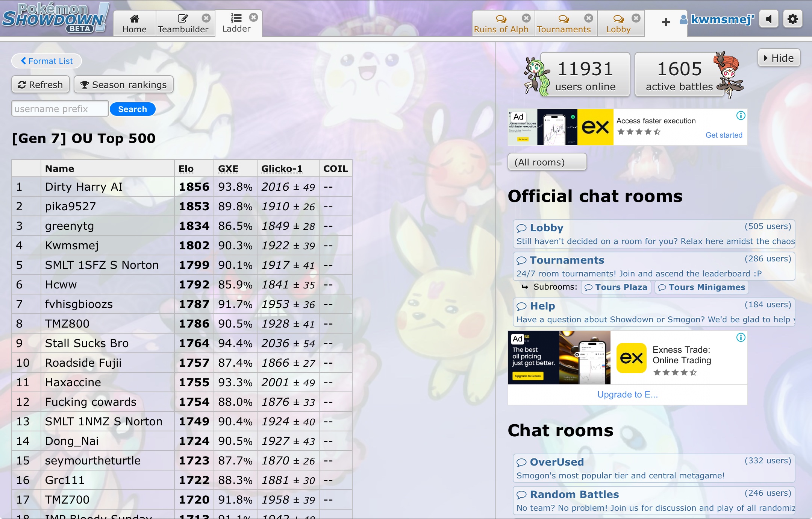
Task: Switch to the Teambuilder tab
Action: 183,24
